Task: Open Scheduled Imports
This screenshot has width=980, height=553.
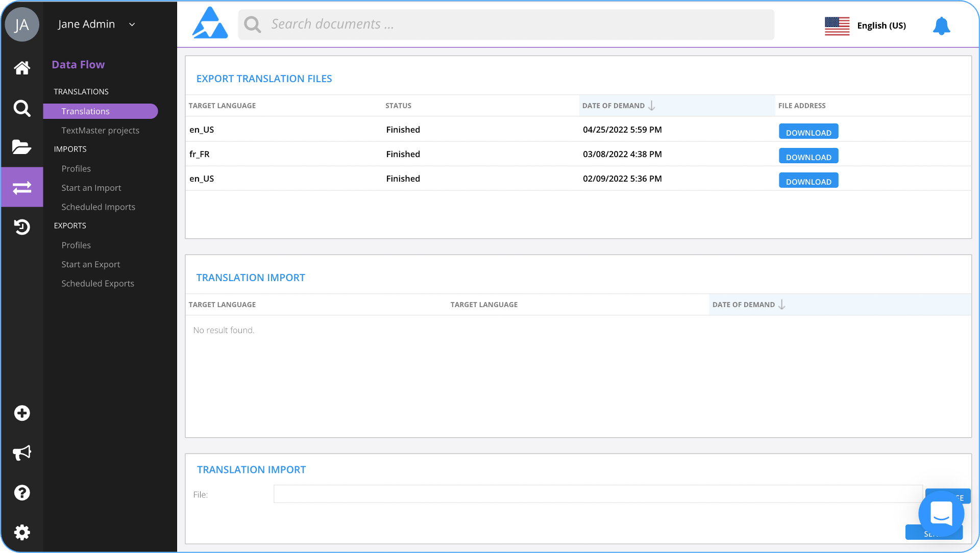Action: pos(99,207)
